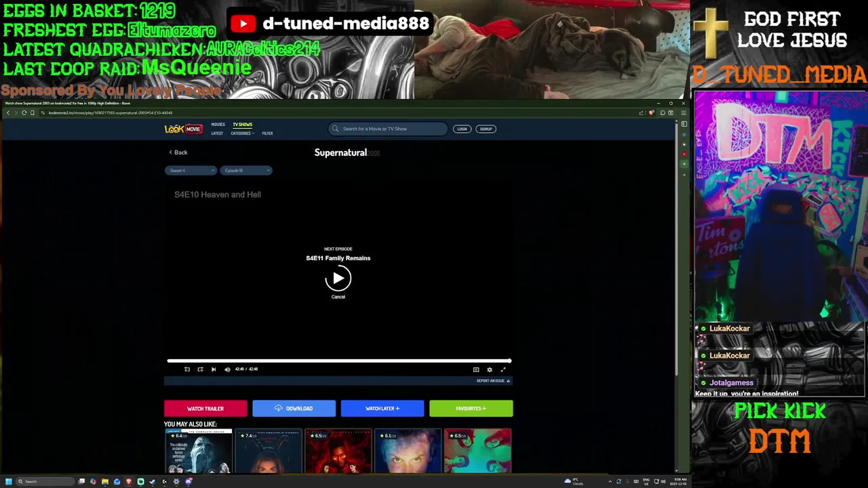Click the LookMovie logo
The width and height of the screenshot is (868, 488).
[x=183, y=129]
